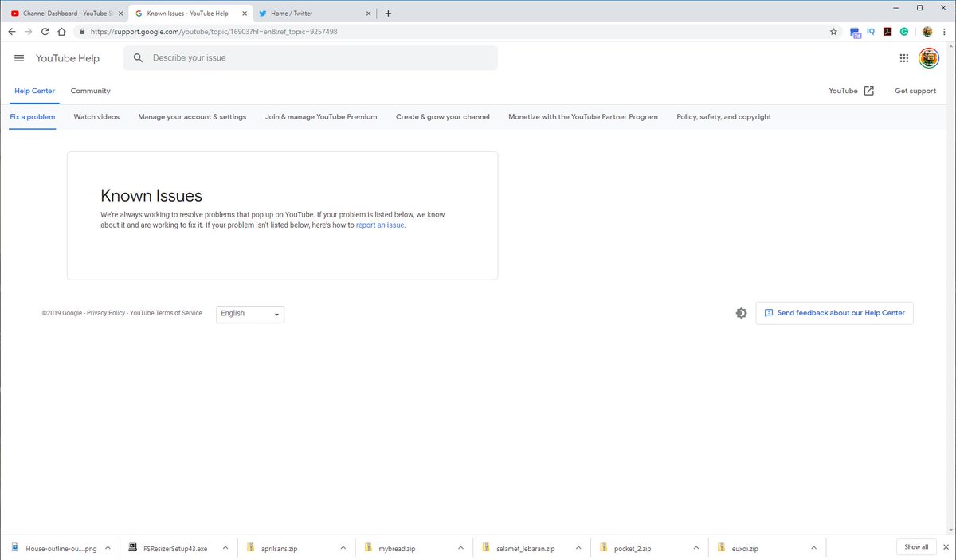Viewport: 956px width, 560px height.
Task: Open the calendar extension icon with badge
Action: [x=855, y=33]
